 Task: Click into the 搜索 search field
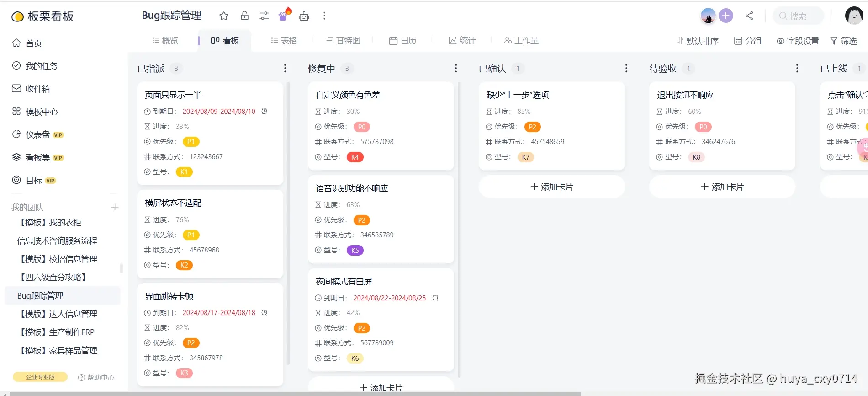coord(798,16)
